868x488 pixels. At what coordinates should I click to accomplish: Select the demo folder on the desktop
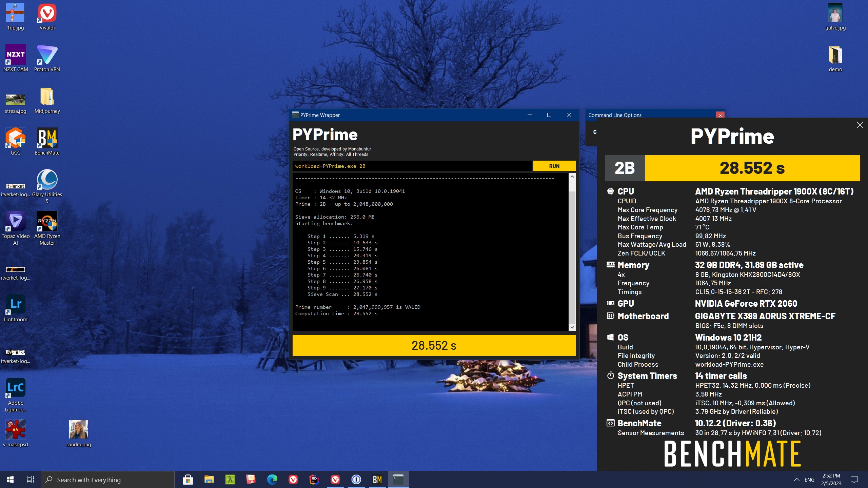click(835, 58)
